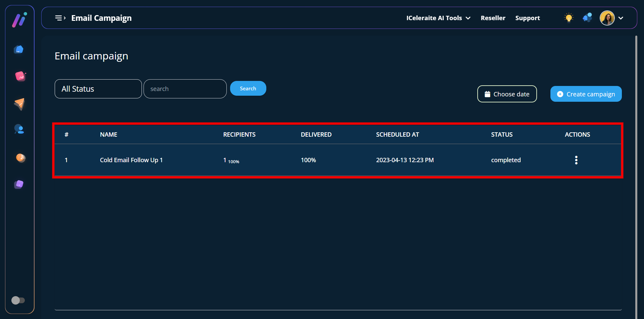This screenshot has height=319, width=644.
Task: Open the Reseller menu item
Action: pyautogui.click(x=493, y=18)
